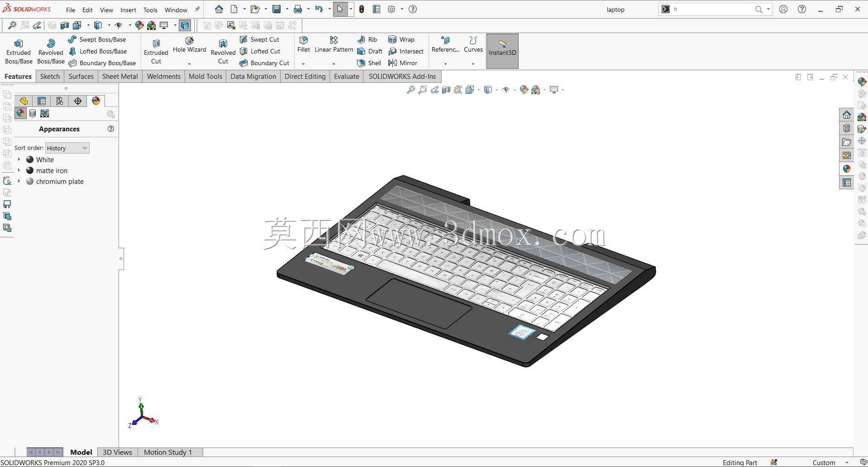Toggle View Appearances filter in DisplayManager
This screenshot has width=868, height=467.
[20, 113]
